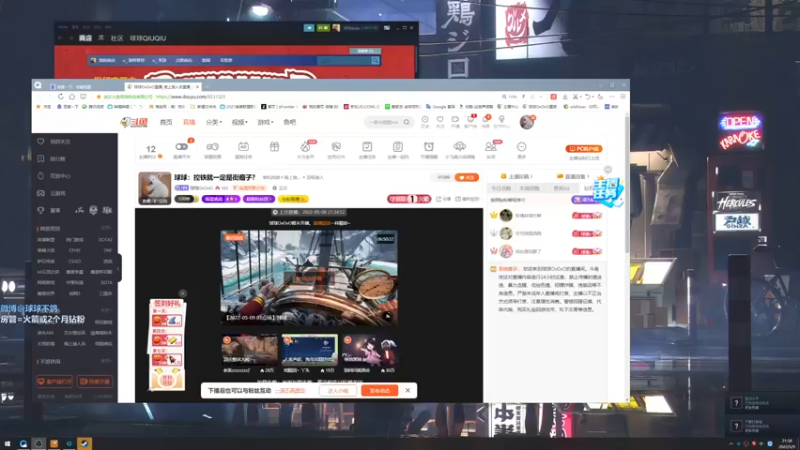
Task: Open the rankings icon in left sidebar
Action: (x=41, y=159)
